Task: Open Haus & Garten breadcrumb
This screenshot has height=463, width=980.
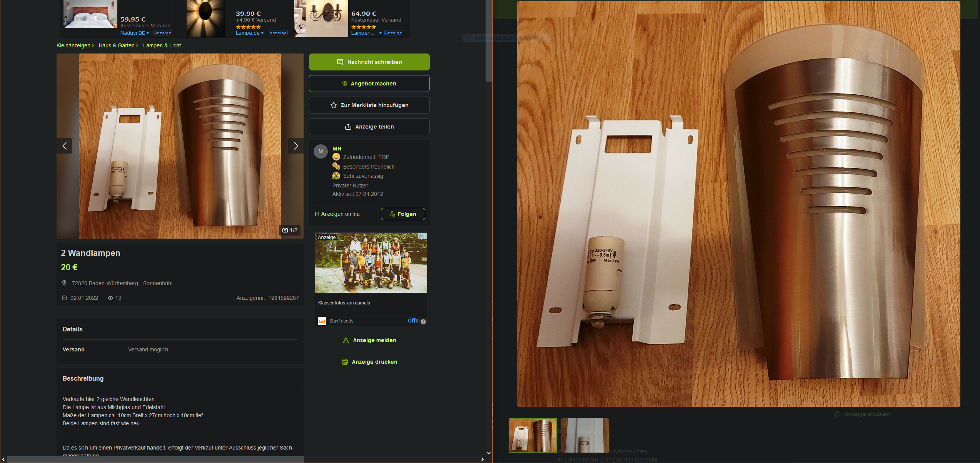Action: coord(117,45)
